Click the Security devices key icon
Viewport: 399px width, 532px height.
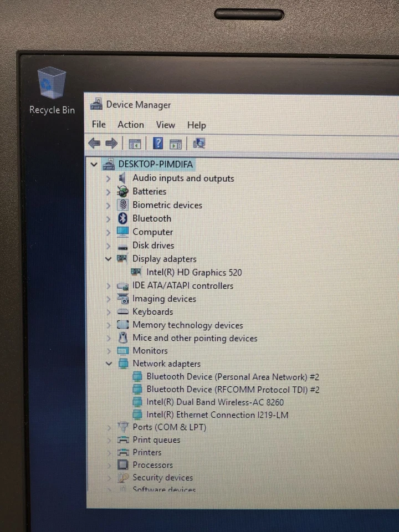coord(123,478)
